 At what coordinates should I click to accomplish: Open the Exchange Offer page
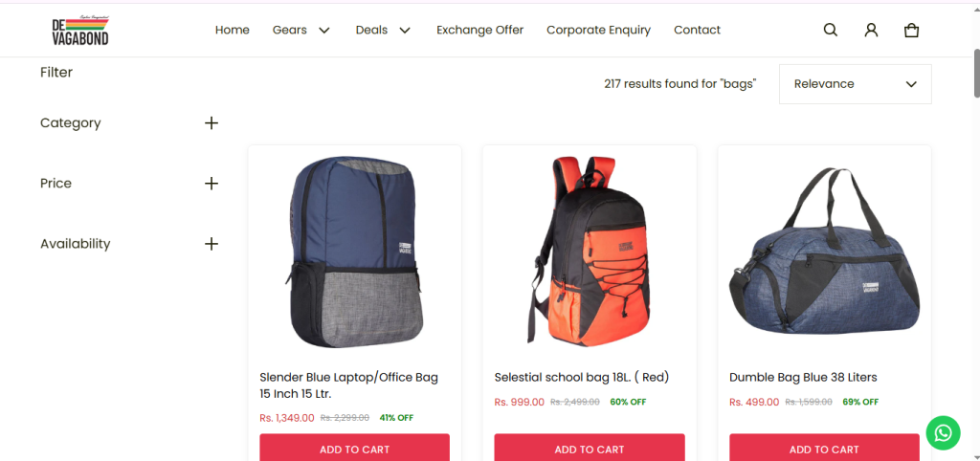click(x=480, y=30)
